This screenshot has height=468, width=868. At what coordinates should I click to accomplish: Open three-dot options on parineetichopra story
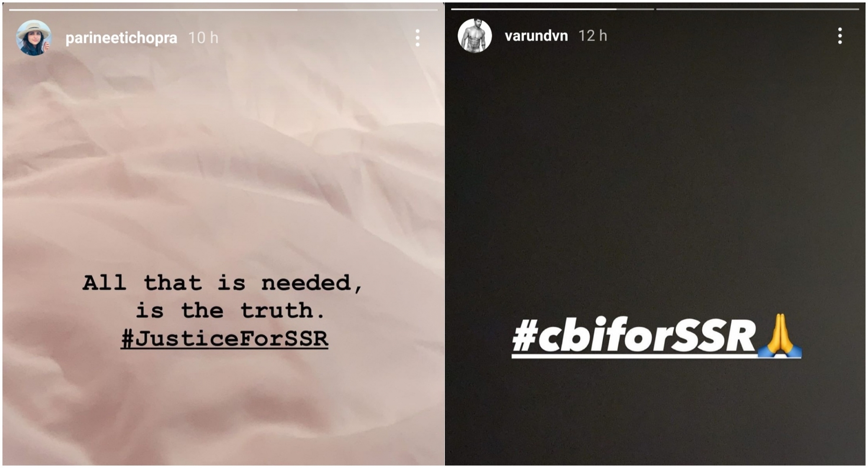pos(418,38)
